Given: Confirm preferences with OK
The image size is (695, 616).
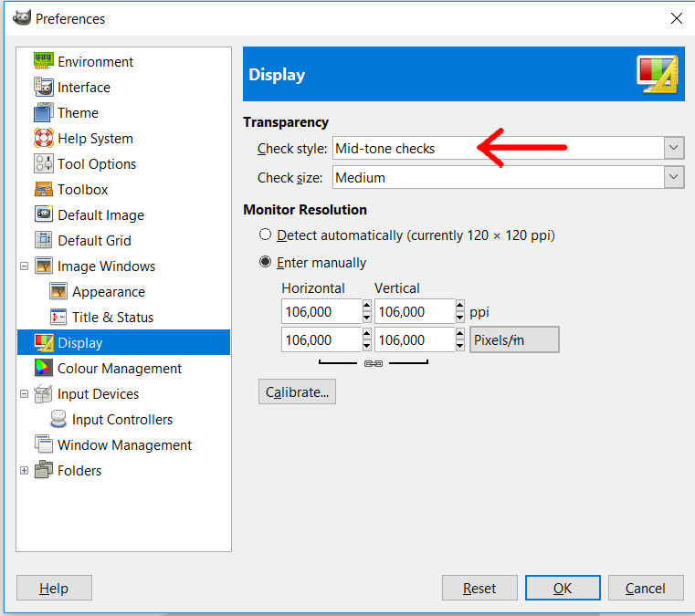Looking at the screenshot, I should click(563, 588).
